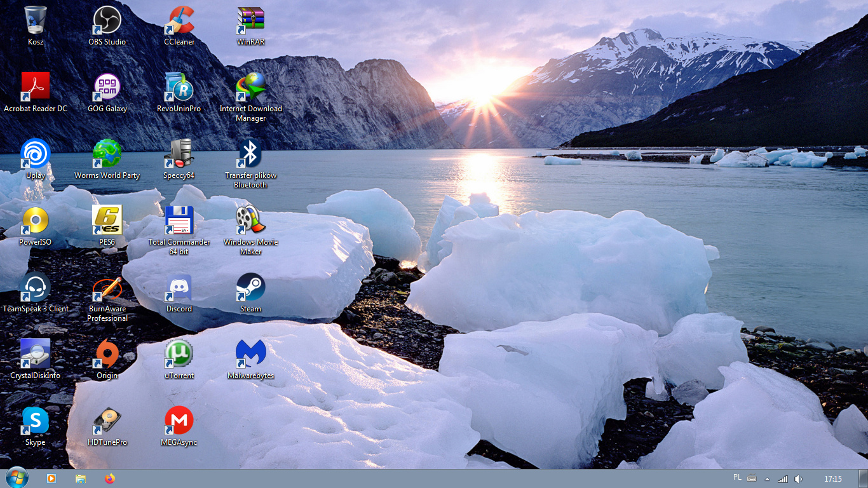Show hidden tray icons arrow
Screen dimensions: 868x488
pos(767,479)
